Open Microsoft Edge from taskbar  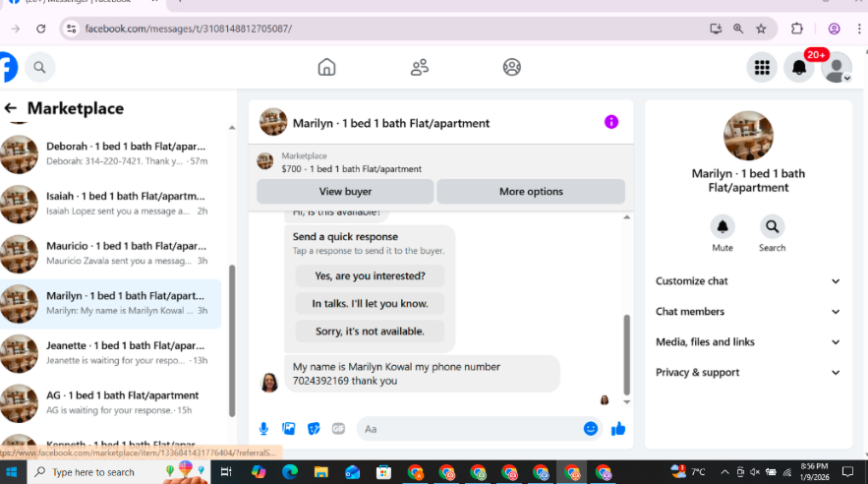pyautogui.click(x=290, y=472)
